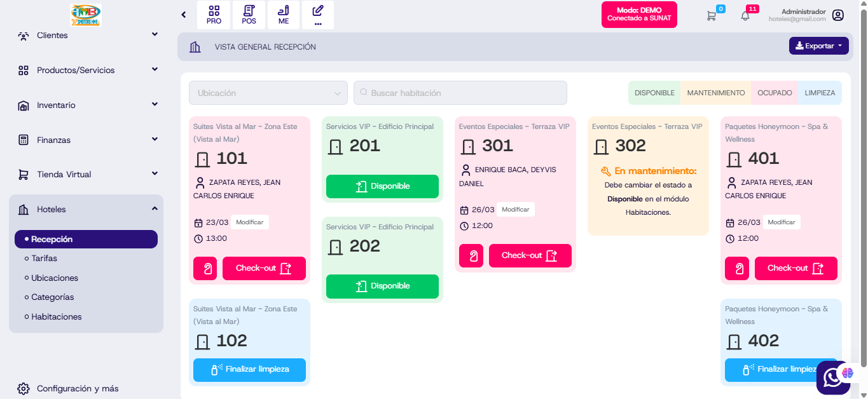This screenshot has height=399, width=868.
Task: Open the WhatsApp chat bubble
Action: (x=832, y=377)
